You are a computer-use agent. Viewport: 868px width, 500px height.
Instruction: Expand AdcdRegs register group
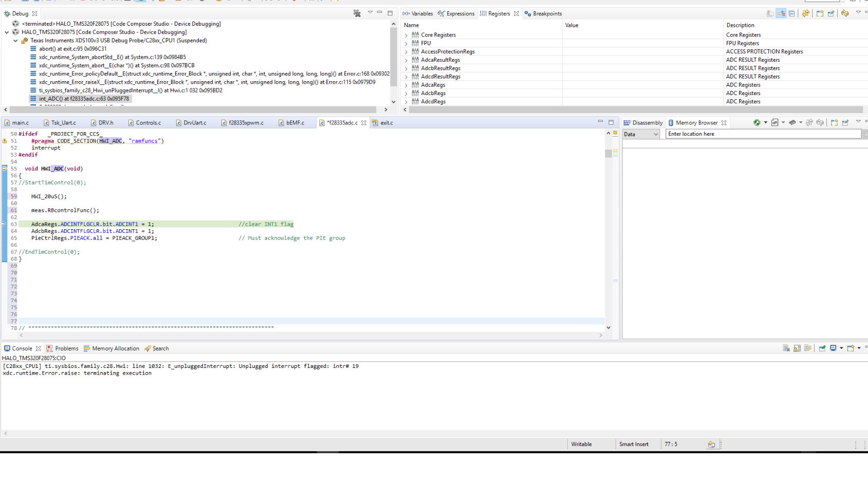click(406, 102)
